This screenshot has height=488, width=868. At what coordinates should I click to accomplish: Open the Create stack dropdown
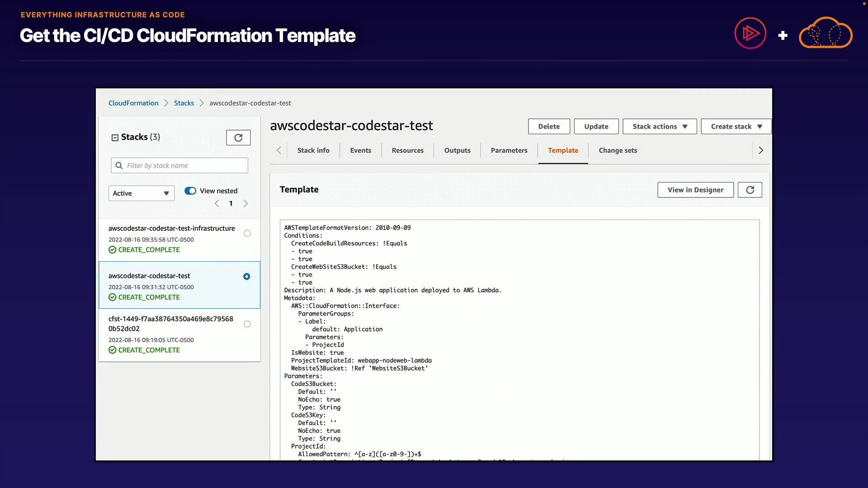click(736, 127)
